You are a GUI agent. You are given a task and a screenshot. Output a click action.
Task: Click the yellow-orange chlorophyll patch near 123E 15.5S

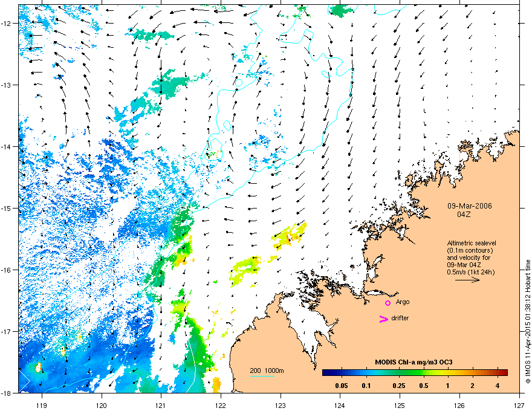[x=290, y=235]
